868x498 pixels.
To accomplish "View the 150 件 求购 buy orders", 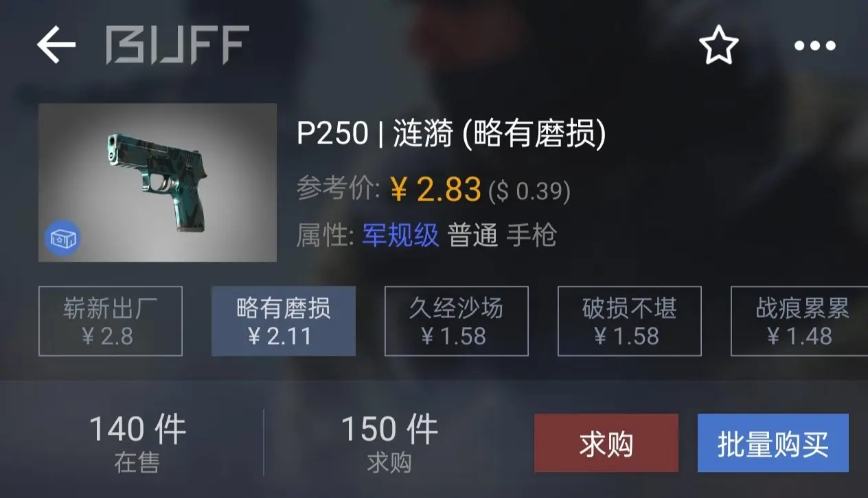I will 389,443.
